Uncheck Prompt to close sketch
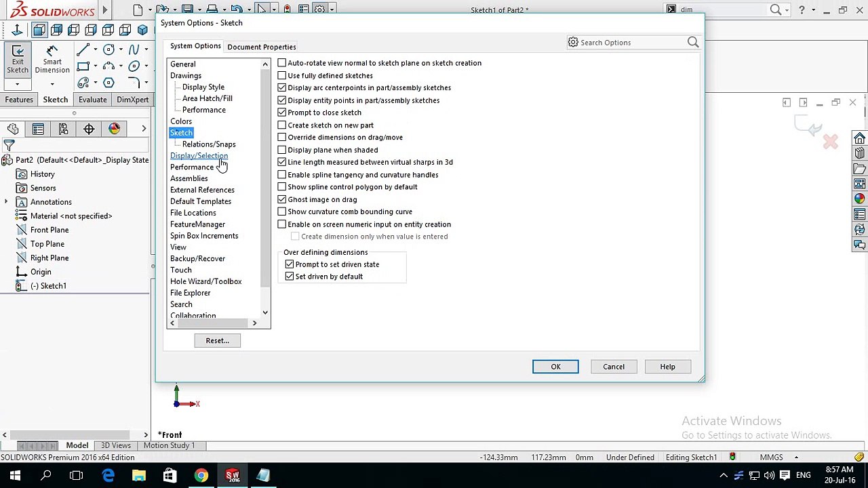This screenshot has height=488, width=868. (x=281, y=113)
